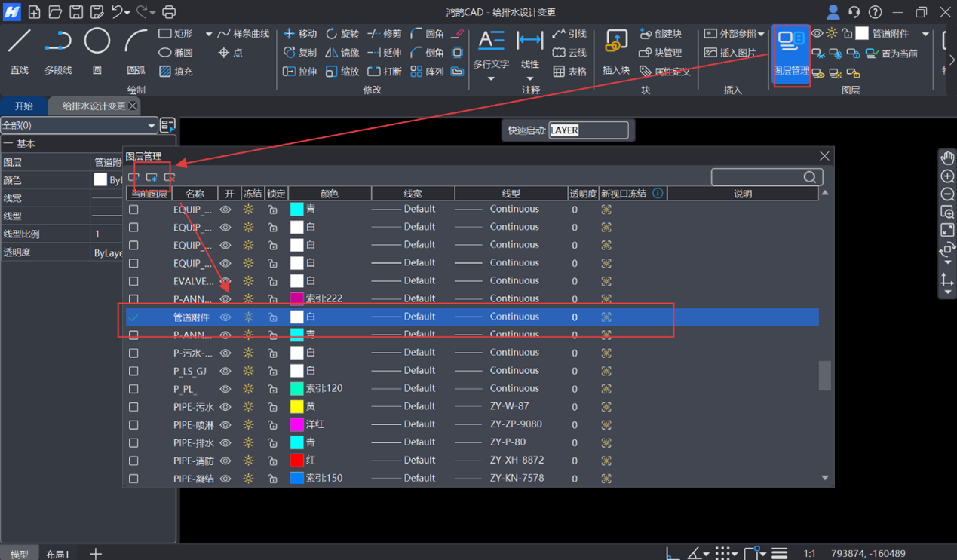
Task: Click the layer search input field
Action: [x=758, y=177]
